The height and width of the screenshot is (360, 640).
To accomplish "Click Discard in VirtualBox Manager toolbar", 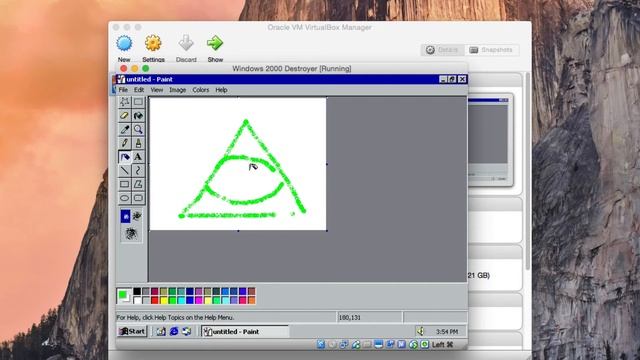I will 186,49.
